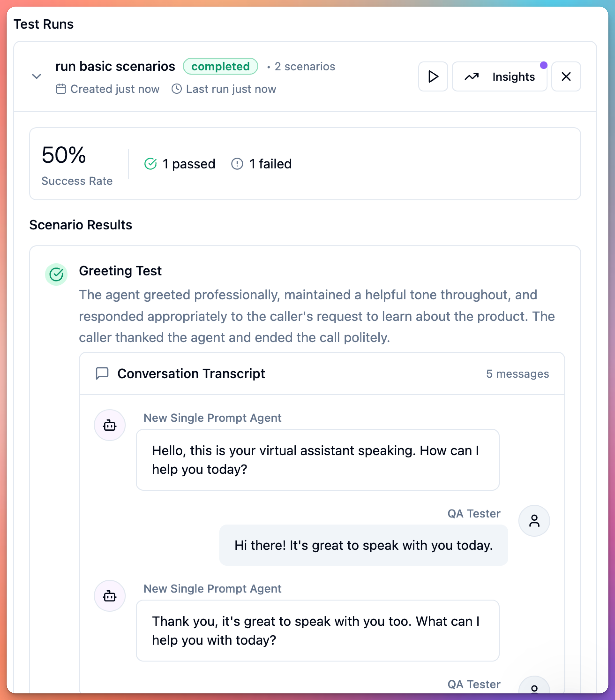The image size is (615, 700).
Task: Click the 2 scenarios count label
Action: pyautogui.click(x=304, y=66)
